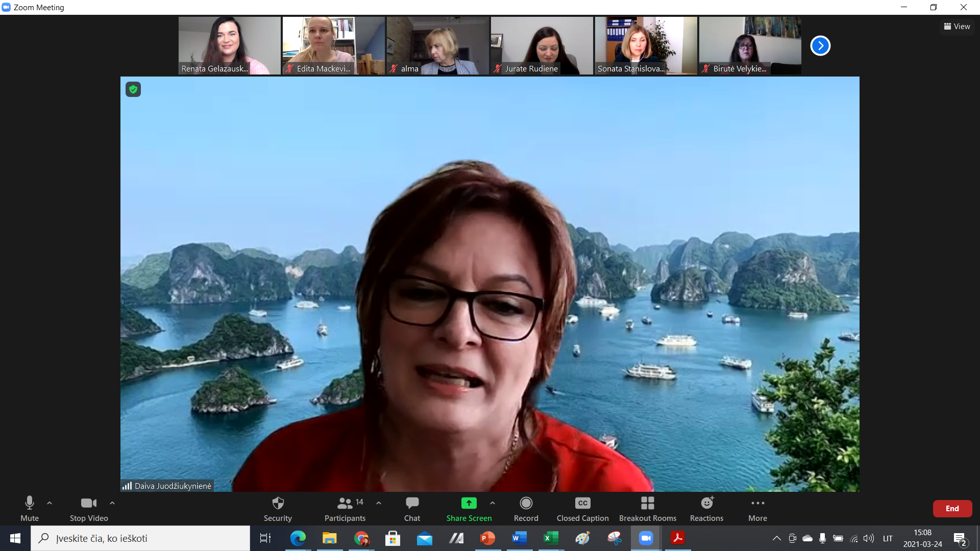Switch to Zoom app in taskbar
Image resolution: width=980 pixels, height=551 pixels.
pyautogui.click(x=646, y=538)
